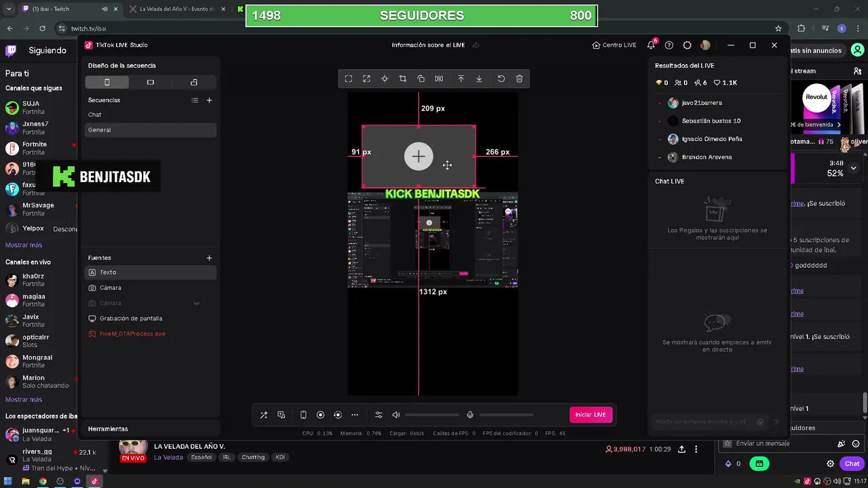
Task: Reload the browser page
Action: pos(42,28)
